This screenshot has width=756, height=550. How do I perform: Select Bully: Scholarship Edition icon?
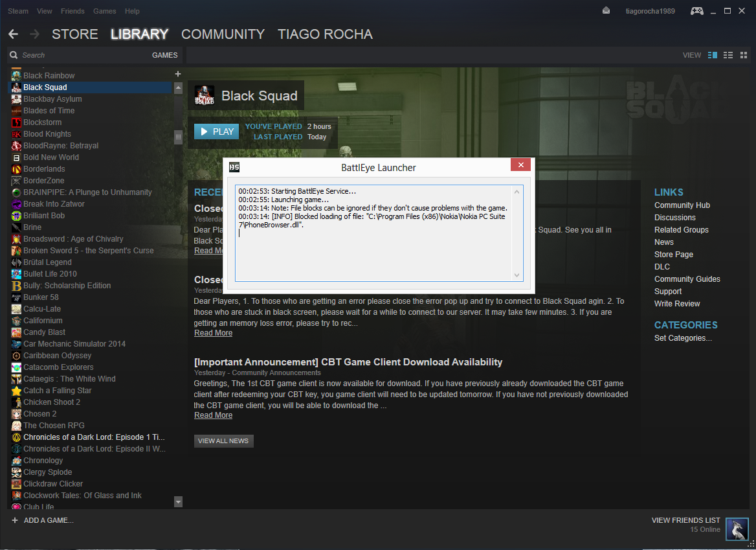pyautogui.click(x=16, y=286)
